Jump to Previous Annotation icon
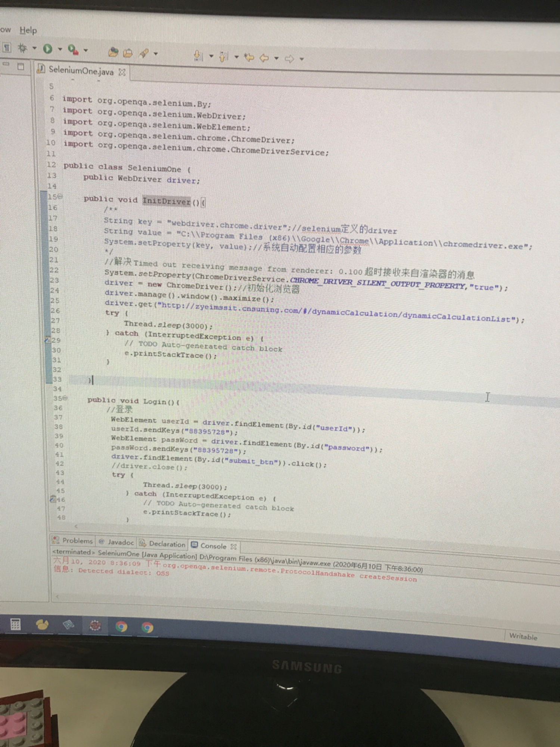Image resolution: width=560 pixels, height=747 pixels. (223, 57)
